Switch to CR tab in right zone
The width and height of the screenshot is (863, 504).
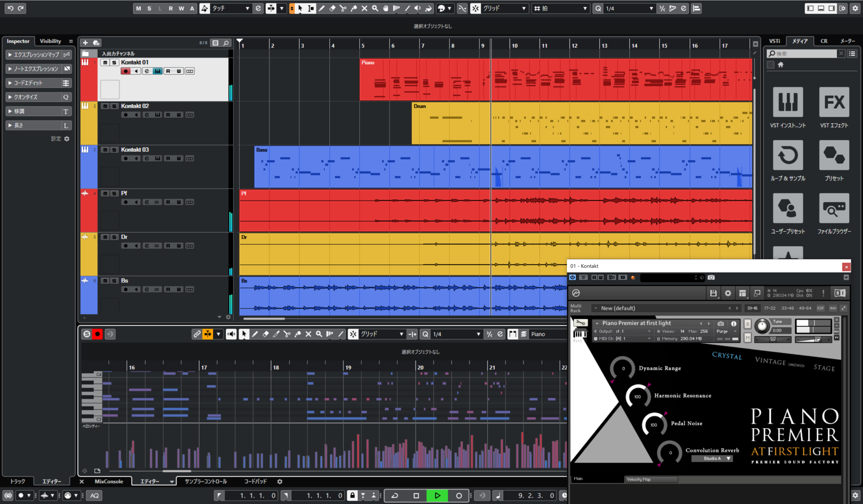tap(824, 41)
